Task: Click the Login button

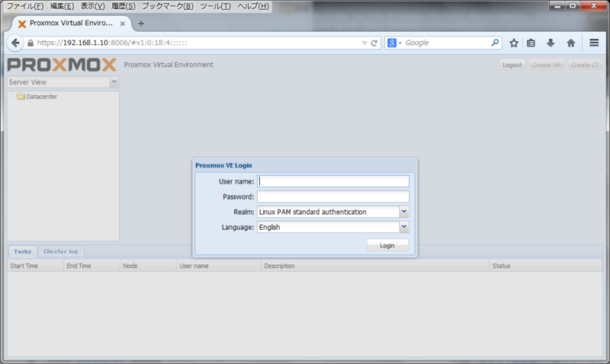Action: [387, 245]
